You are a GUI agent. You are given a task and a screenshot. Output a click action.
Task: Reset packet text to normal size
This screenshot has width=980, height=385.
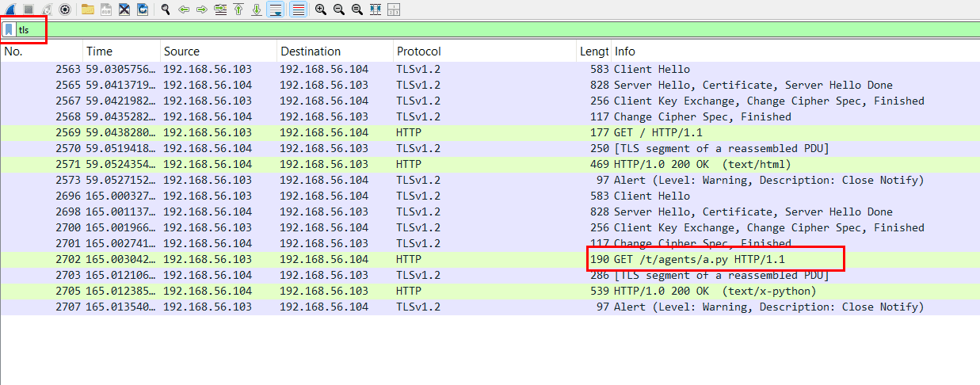pos(357,10)
